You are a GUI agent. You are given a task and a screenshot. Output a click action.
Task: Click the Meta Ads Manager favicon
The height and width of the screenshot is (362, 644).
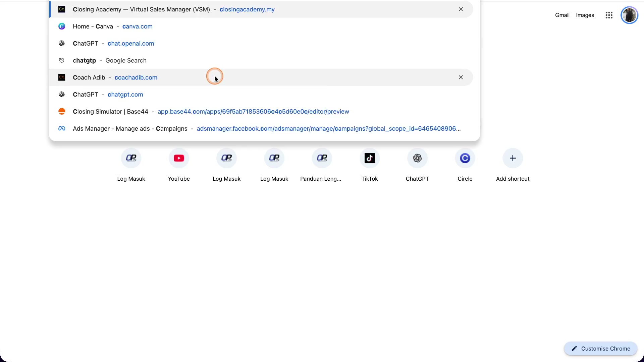point(62,129)
